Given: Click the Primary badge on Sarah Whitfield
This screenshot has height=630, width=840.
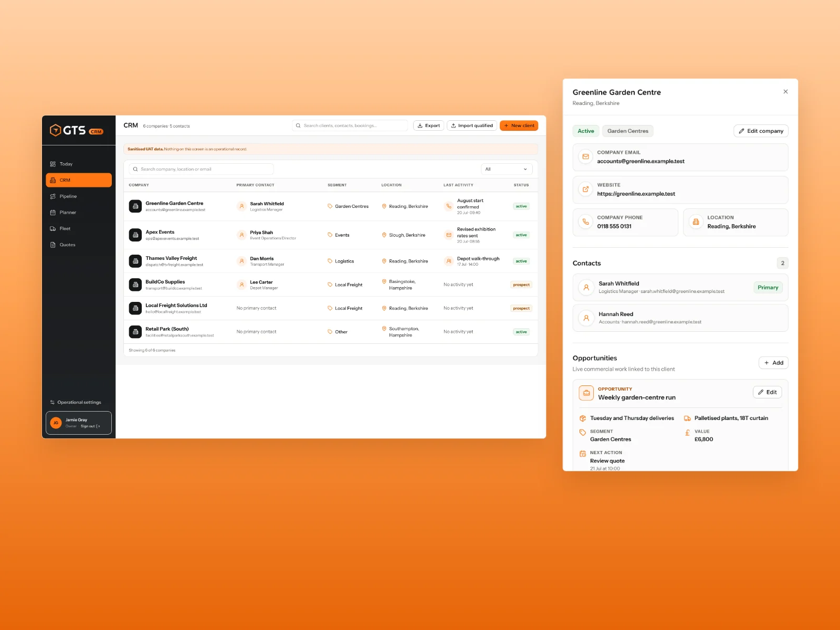Looking at the screenshot, I should [768, 288].
